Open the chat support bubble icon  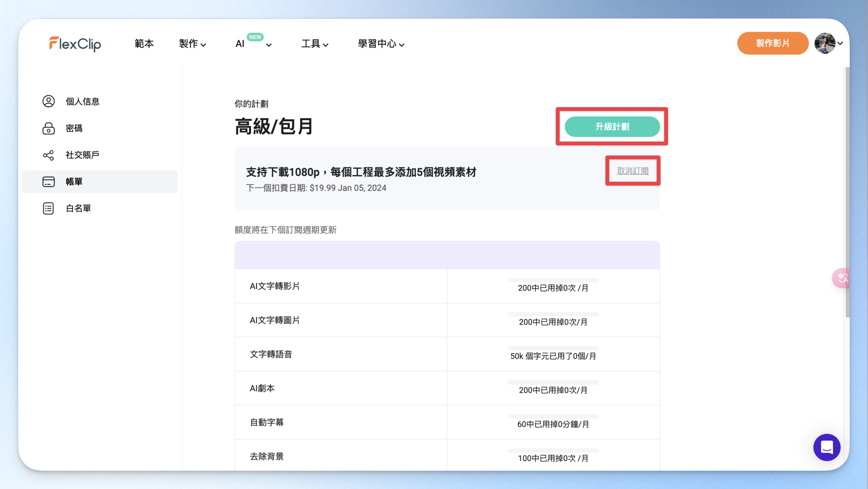point(827,447)
